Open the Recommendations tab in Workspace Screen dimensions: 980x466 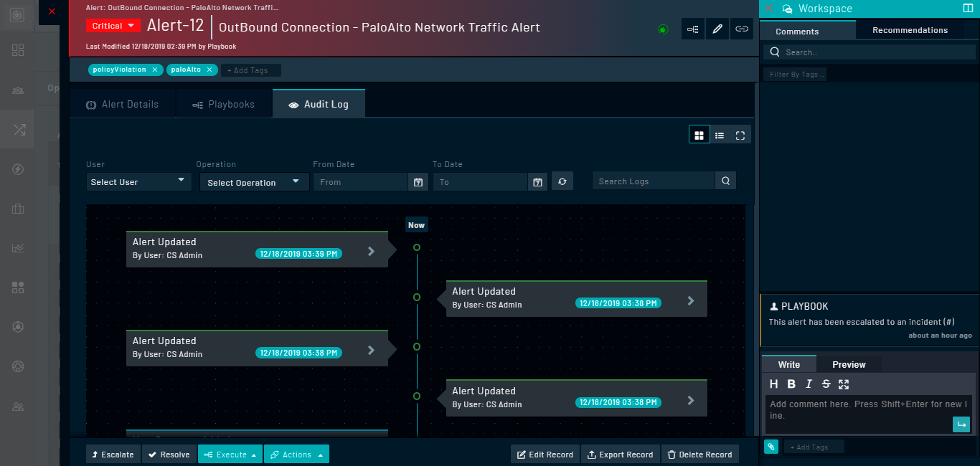910,30
